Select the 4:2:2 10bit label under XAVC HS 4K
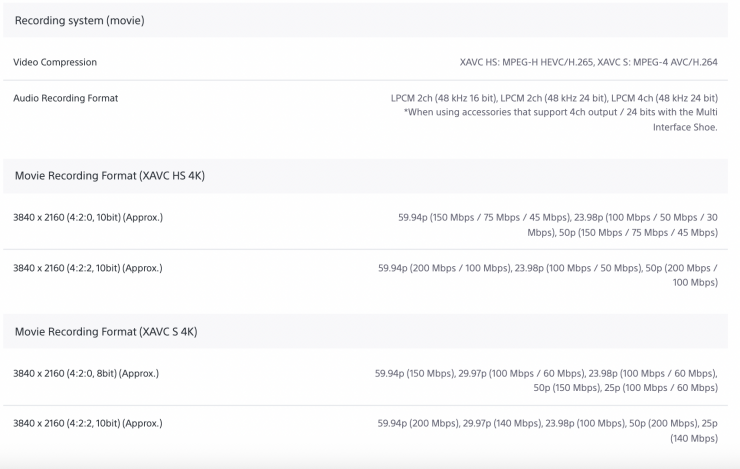Viewport: 740px width, 469px height. (x=88, y=268)
